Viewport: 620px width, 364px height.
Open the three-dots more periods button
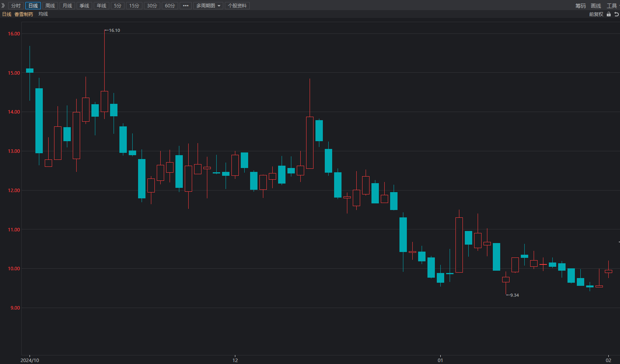(186, 6)
